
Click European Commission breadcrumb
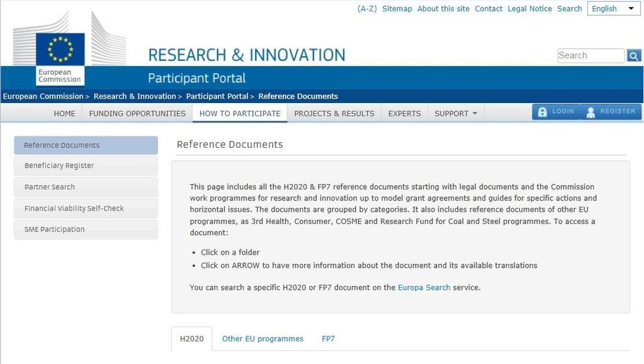click(x=43, y=96)
